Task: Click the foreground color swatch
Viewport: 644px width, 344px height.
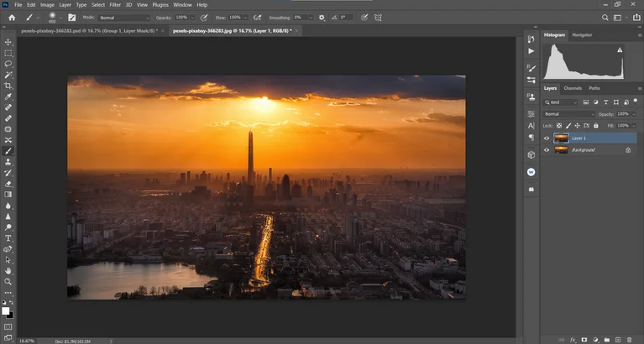Action: click(6, 310)
